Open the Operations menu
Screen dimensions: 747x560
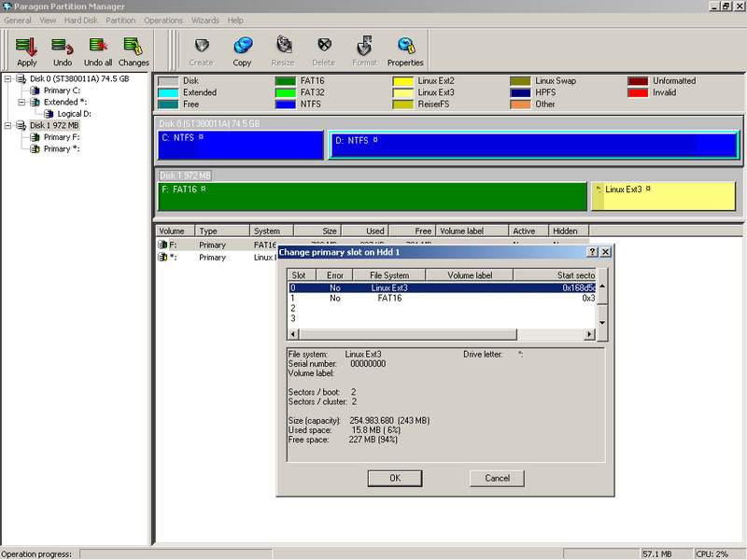(163, 21)
